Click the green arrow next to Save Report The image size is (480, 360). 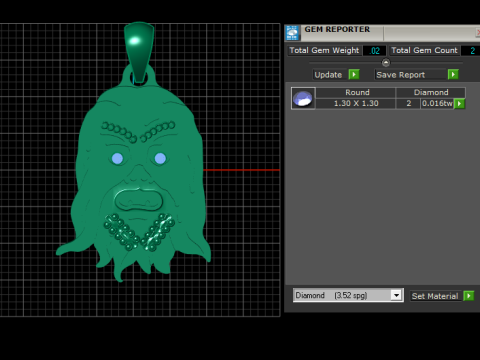pyautogui.click(x=453, y=74)
